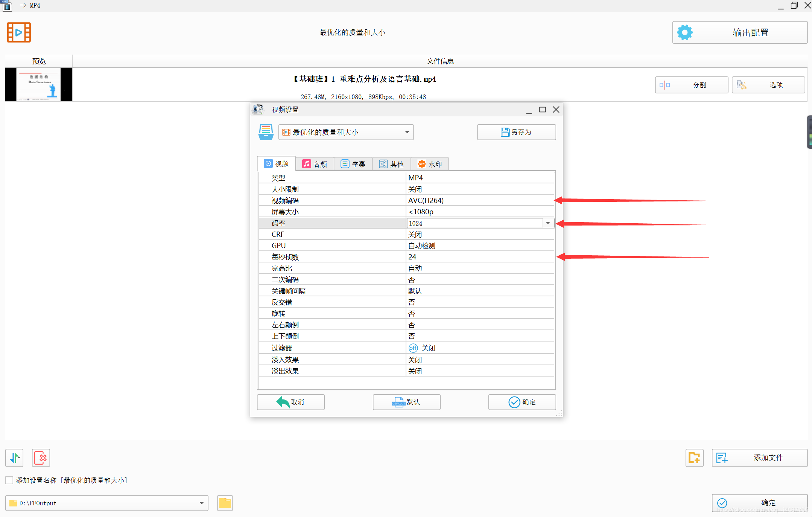Click the 默认 default button in dialog
Image resolution: width=812 pixels, height=517 pixels.
coord(406,402)
